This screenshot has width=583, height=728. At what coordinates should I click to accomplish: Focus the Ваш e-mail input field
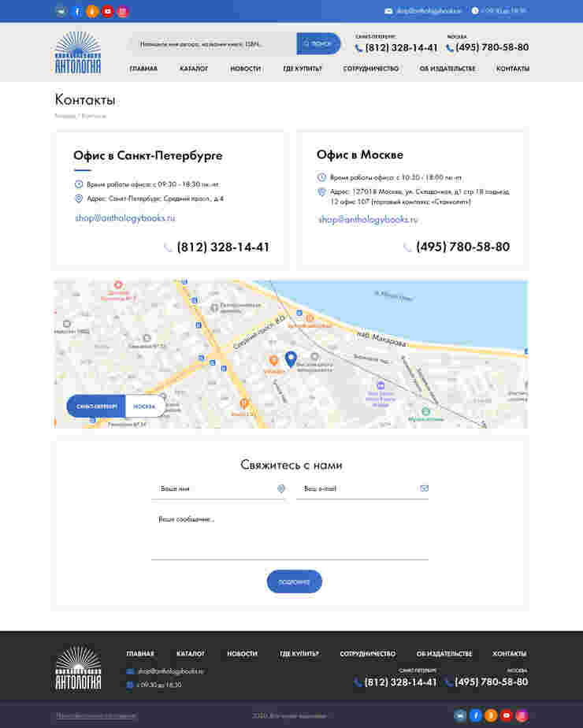tap(362, 489)
